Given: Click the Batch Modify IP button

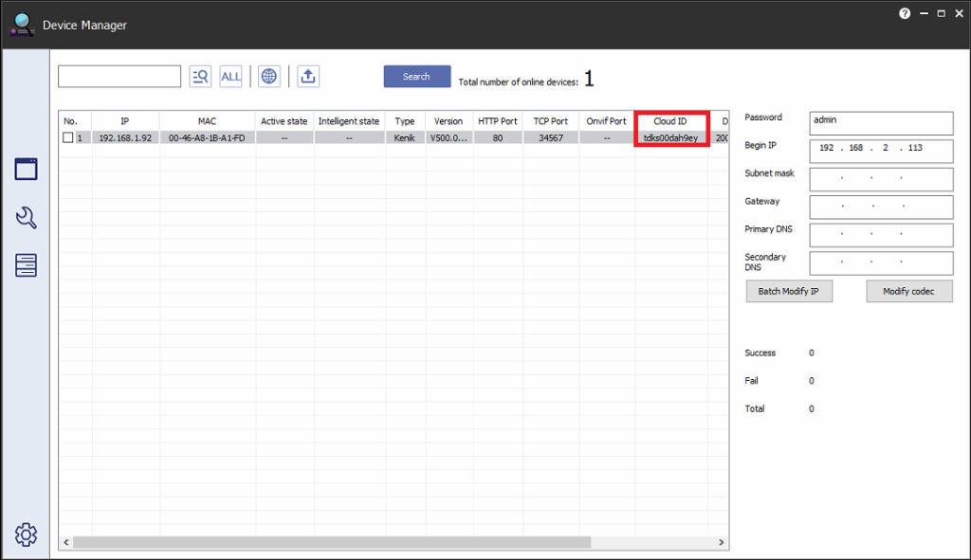Looking at the screenshot, I should [789, 292].
